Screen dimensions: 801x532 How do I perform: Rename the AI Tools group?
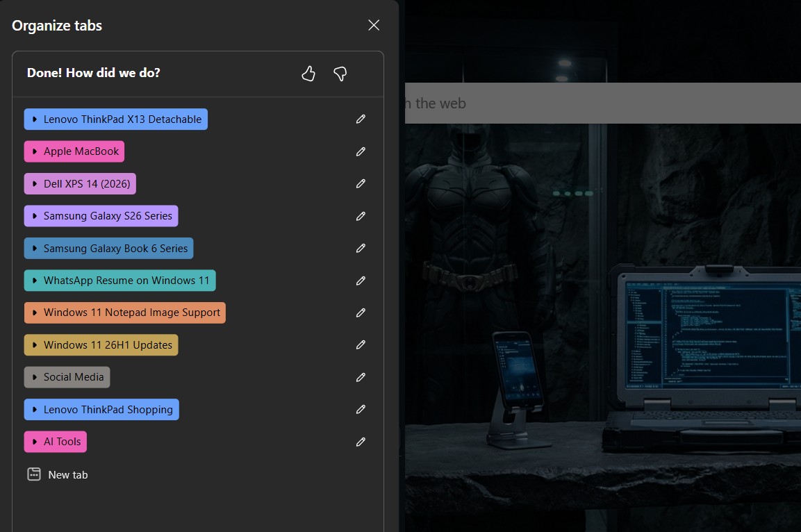tap(361, 442)
